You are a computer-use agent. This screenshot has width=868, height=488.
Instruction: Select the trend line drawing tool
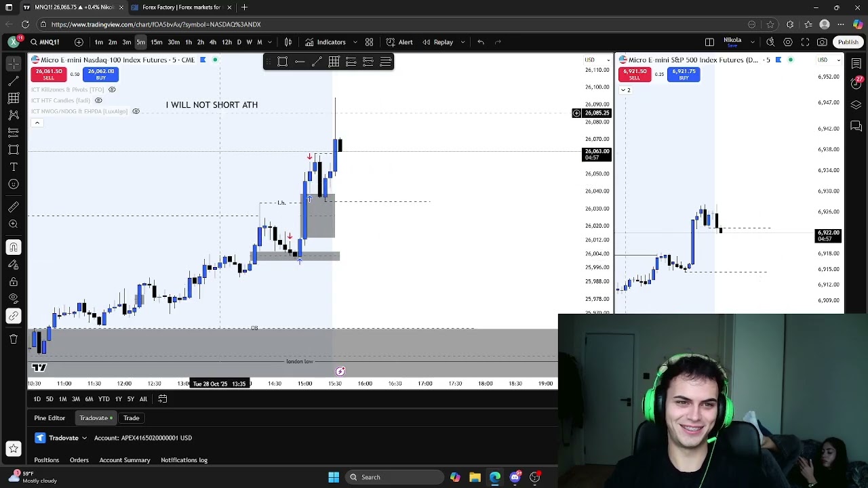(x=14, y=81)
